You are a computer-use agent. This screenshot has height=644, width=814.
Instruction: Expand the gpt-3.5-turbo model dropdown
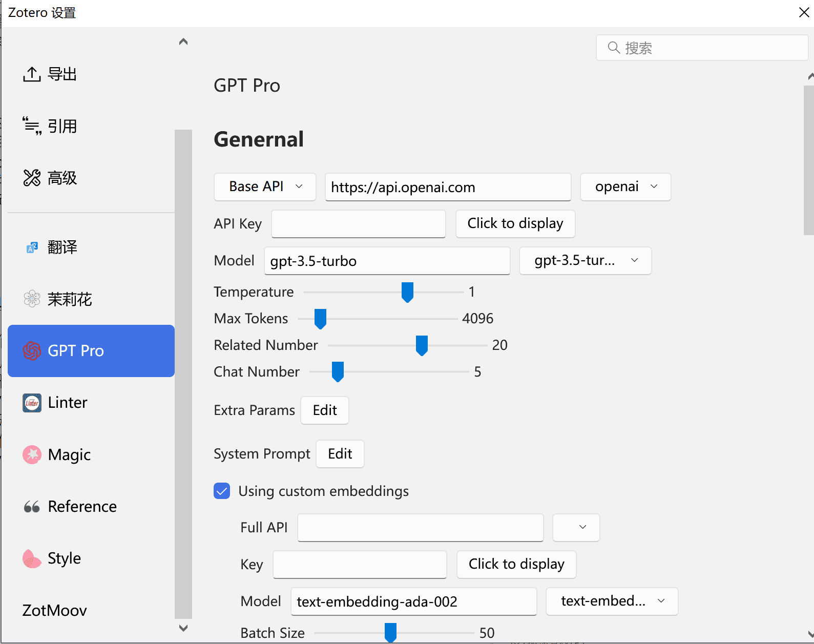pos(585,261)
